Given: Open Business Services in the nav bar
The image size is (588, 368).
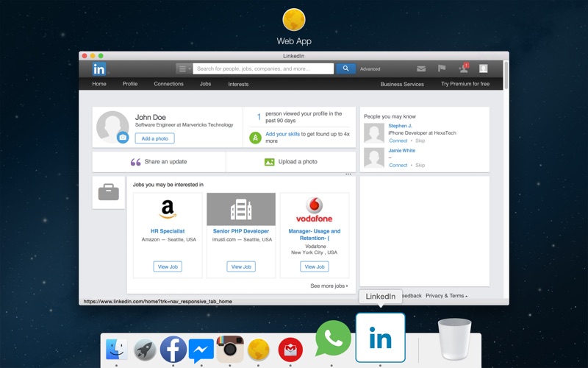Looking at the screenshot, I should (402, 84).
